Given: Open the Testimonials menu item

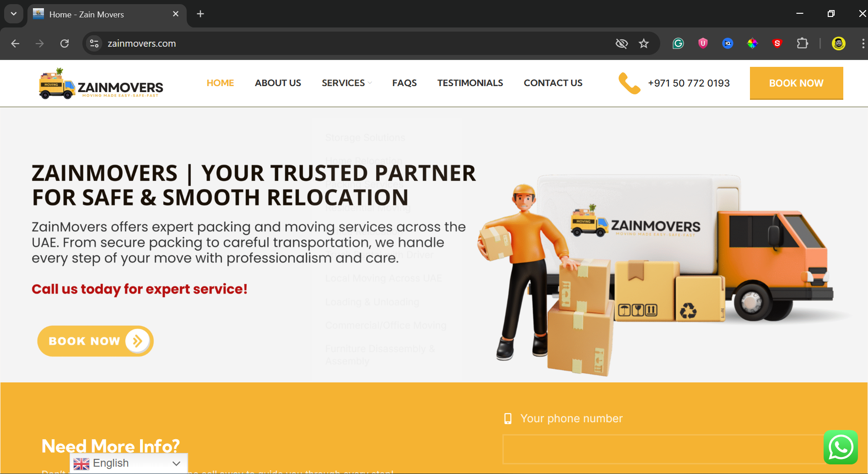Looking at the screenshot, I should pos(470,83).
